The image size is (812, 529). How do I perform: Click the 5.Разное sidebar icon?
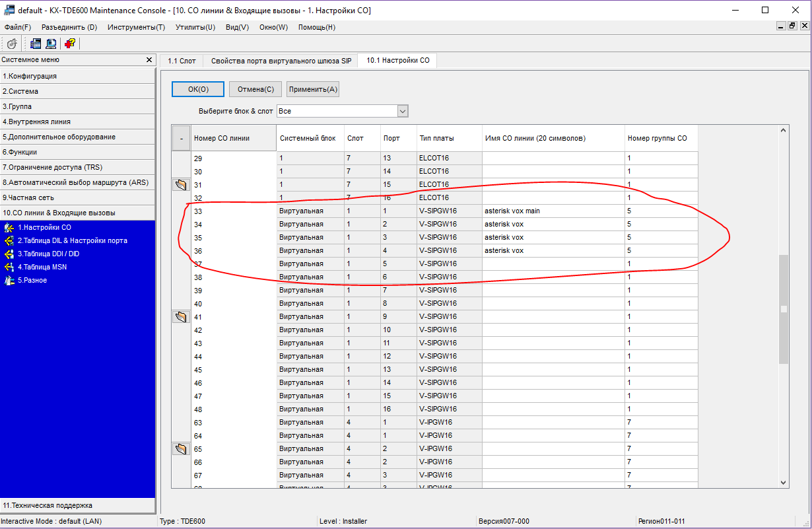9,280
